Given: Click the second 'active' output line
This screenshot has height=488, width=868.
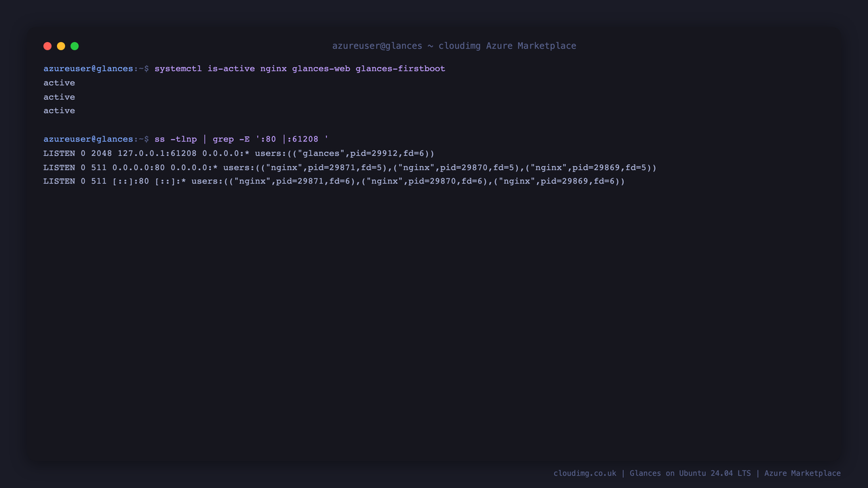Looking at the screenshot, I should pos(59,97).
